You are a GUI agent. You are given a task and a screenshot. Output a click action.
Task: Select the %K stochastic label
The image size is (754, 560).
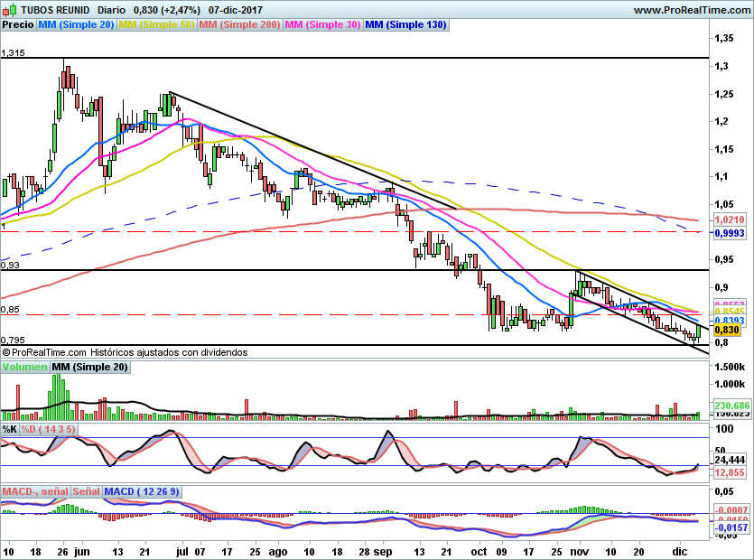point(10,429)
